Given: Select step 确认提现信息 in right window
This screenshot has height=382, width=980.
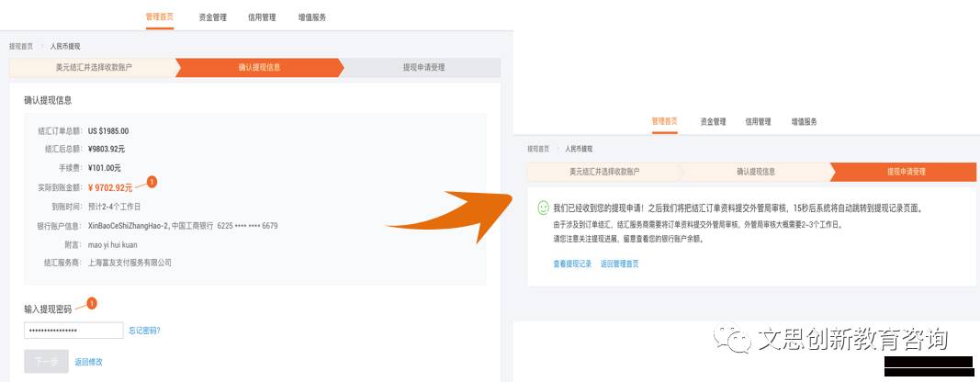Looking at the screenshot, I should (756, 172).
